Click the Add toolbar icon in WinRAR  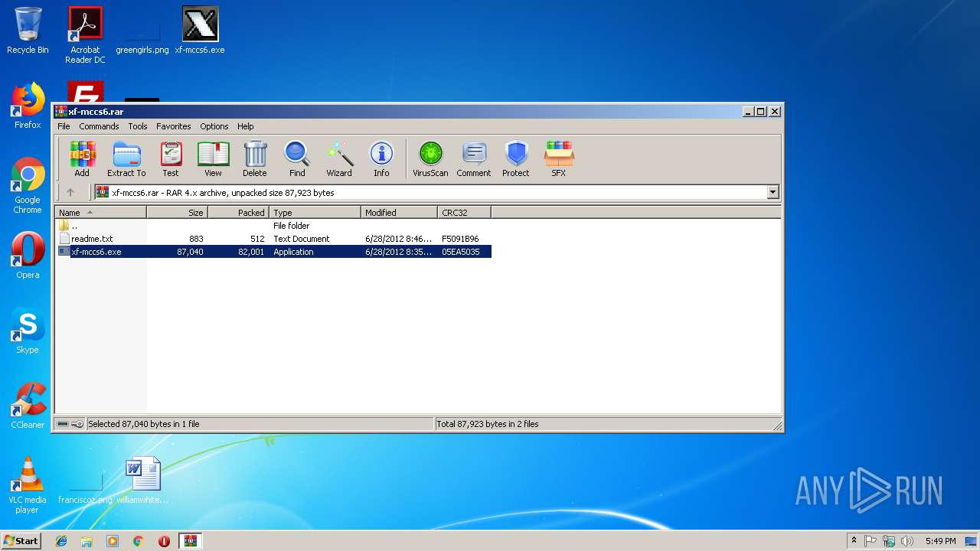click(x=82, y=159)
